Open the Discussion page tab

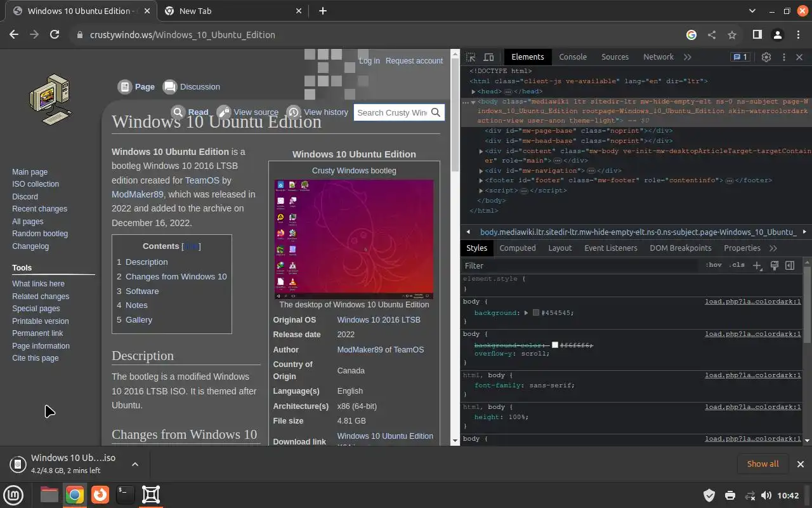(x=192, y=87)
